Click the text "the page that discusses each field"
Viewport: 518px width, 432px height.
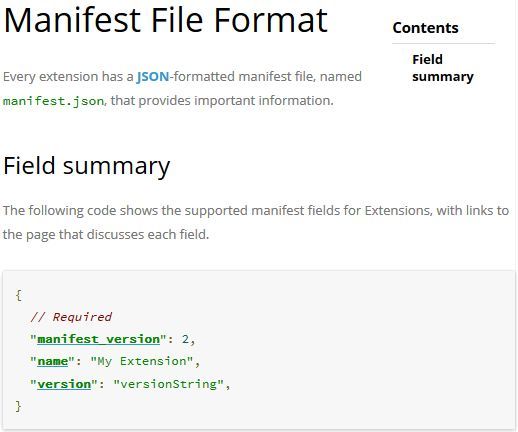pos(106,235)
